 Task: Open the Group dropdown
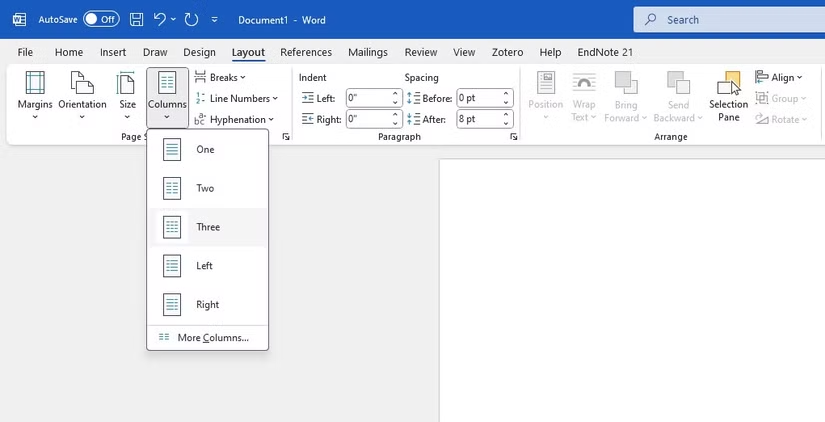tap(781, 98)
